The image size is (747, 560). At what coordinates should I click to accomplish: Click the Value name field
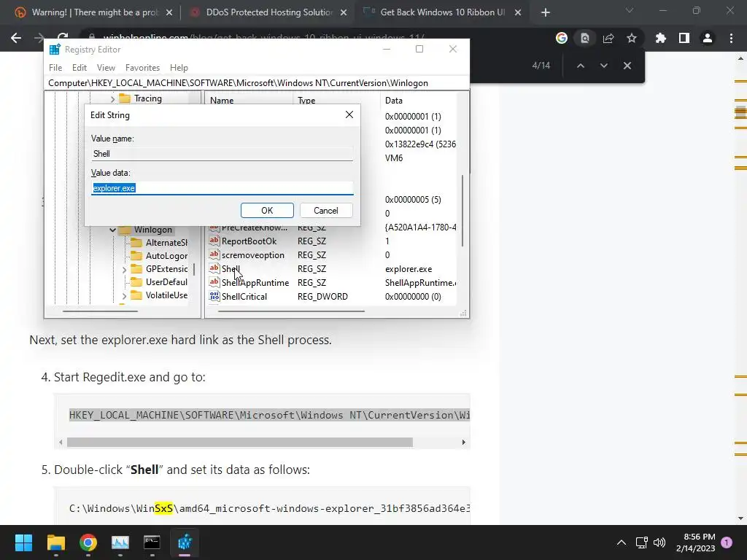pos(222,154)
